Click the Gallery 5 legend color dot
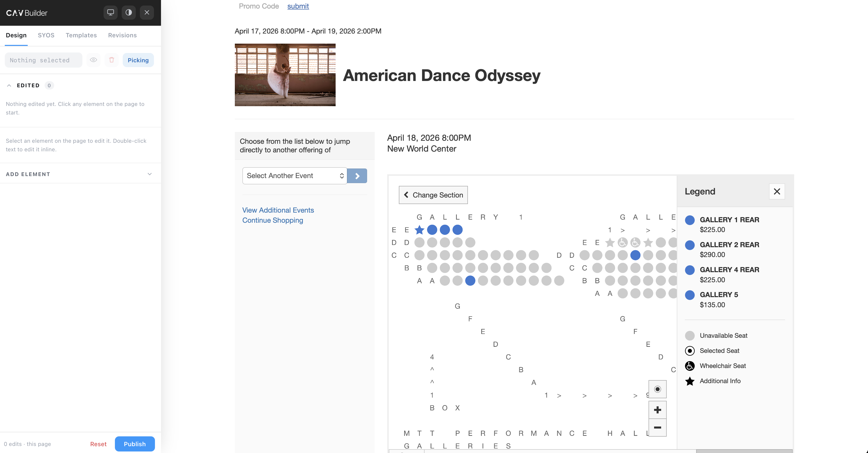The image size is (868, 453). pos(690,295)
